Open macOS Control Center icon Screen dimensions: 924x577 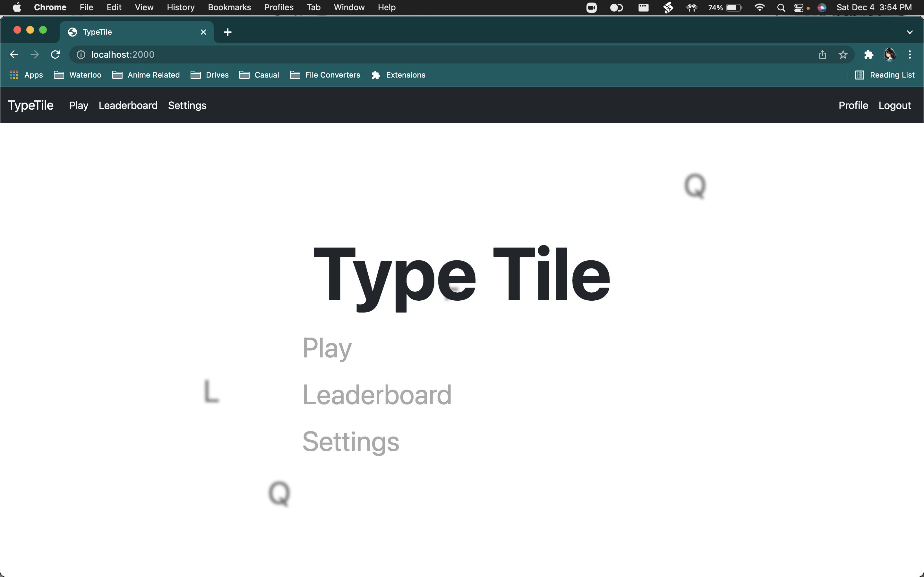pos(799,8)
